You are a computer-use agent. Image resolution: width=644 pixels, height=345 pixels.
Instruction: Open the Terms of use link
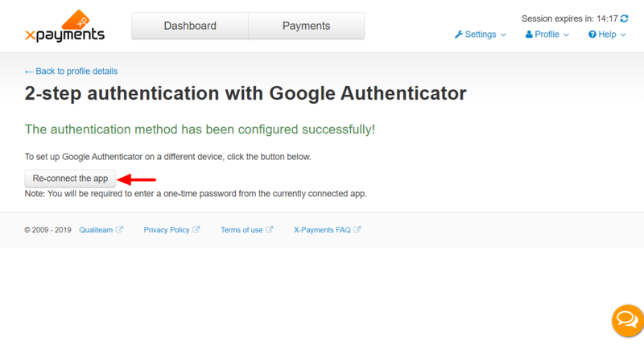(x=242, y=230)
